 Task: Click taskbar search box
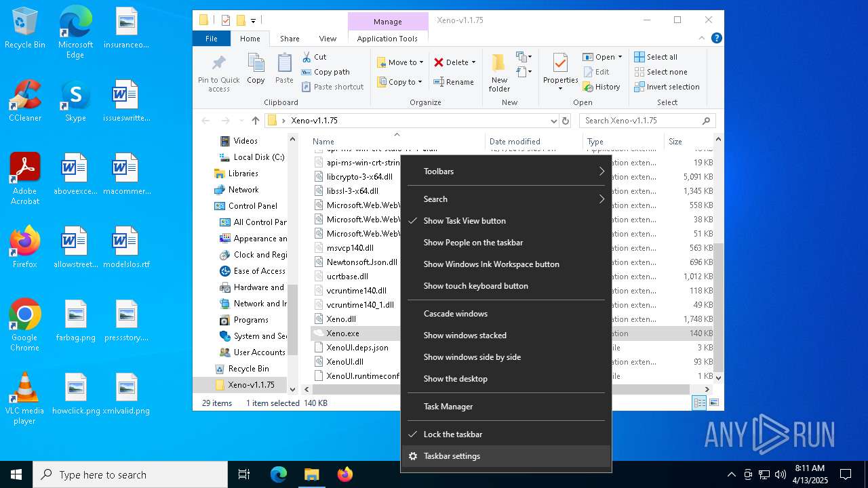click(130, 474)
